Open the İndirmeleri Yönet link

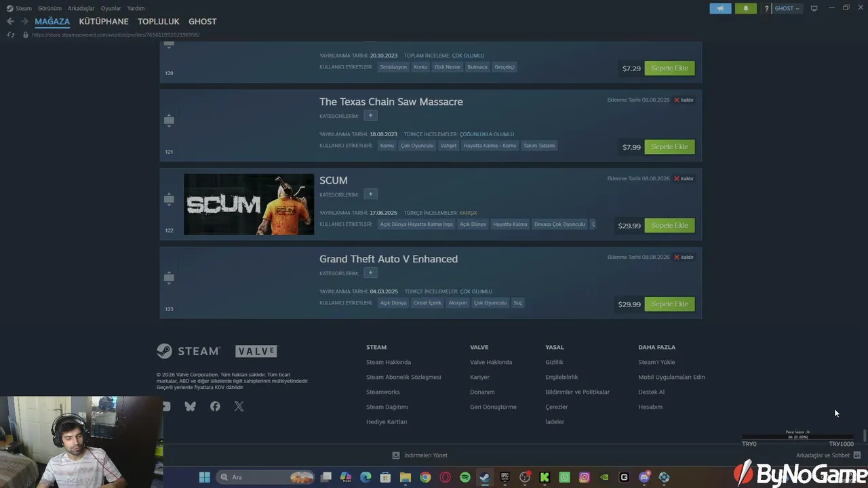pos(425,455)
